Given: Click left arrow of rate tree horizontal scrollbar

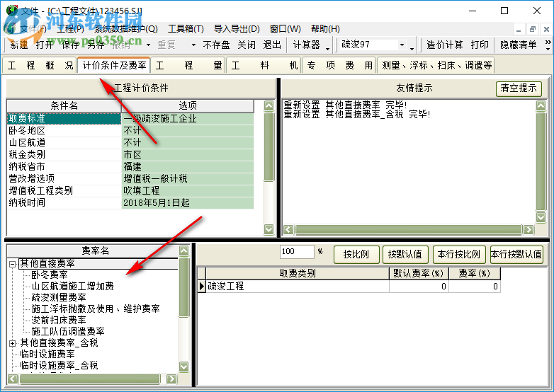Looking at the screenshot, I should tap(13, 379).
